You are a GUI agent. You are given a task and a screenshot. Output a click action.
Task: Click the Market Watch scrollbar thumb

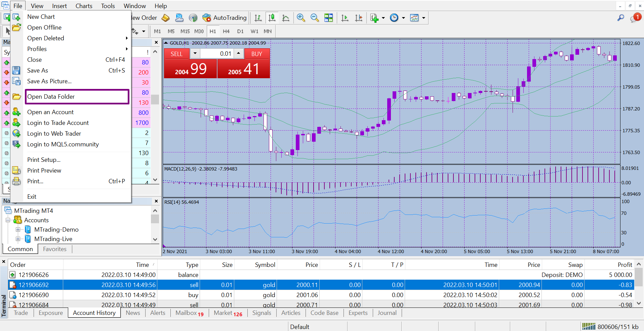pos(155,99)
